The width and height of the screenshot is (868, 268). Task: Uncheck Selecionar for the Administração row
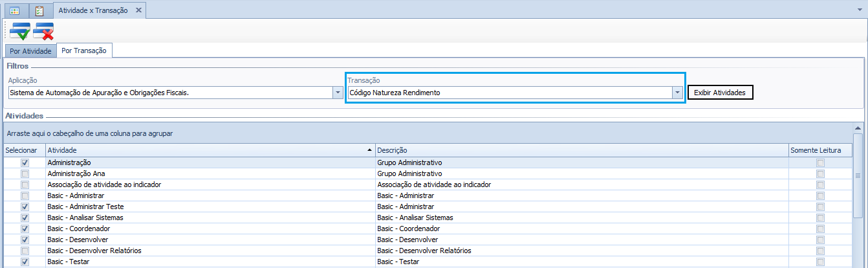point(25,162)
